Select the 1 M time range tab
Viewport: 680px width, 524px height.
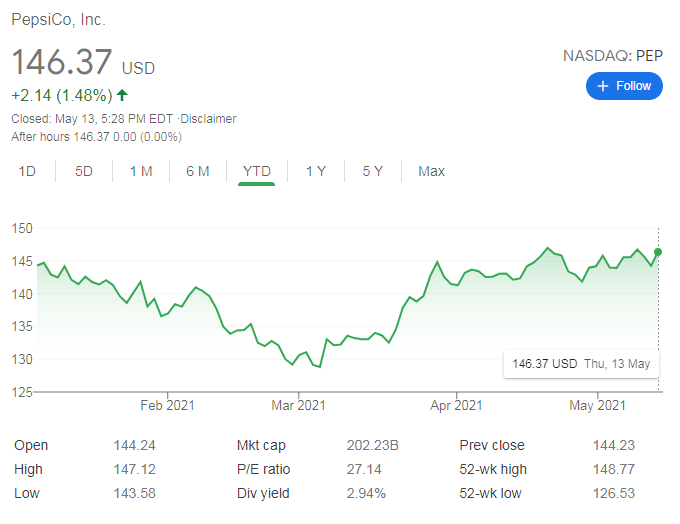coord(141,171)
